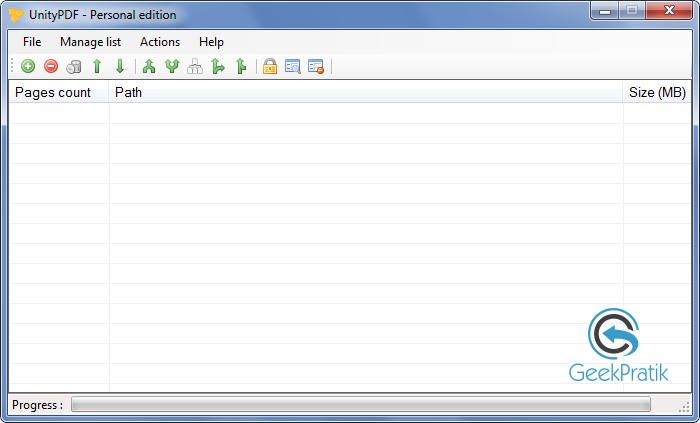The width and height of the screenshot is (700, 423).
Task: Sort by Size (MB) column header
Action: click(657, 92)
